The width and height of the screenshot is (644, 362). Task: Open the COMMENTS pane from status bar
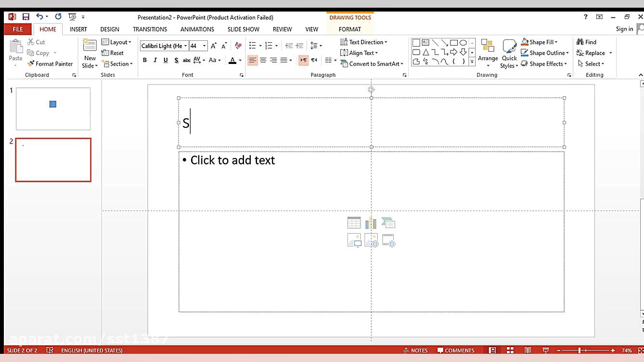point(456,350)
